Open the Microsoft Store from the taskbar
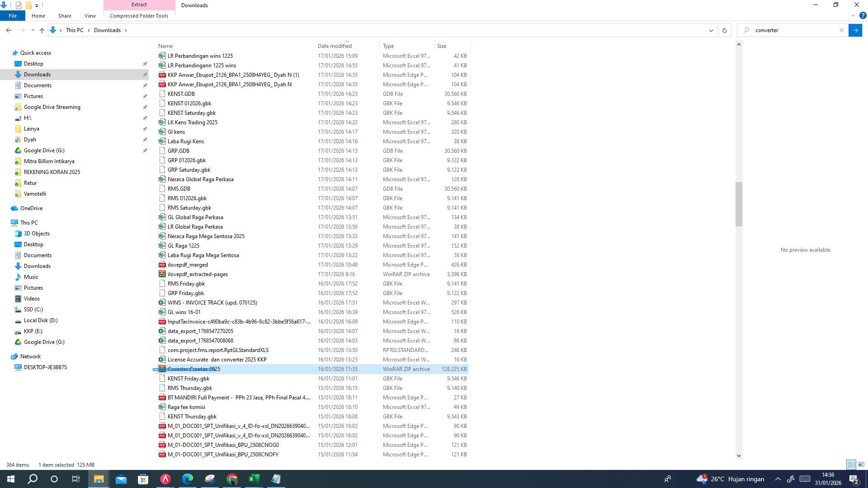This screenshot has height=488, width=868. [143, 479]
